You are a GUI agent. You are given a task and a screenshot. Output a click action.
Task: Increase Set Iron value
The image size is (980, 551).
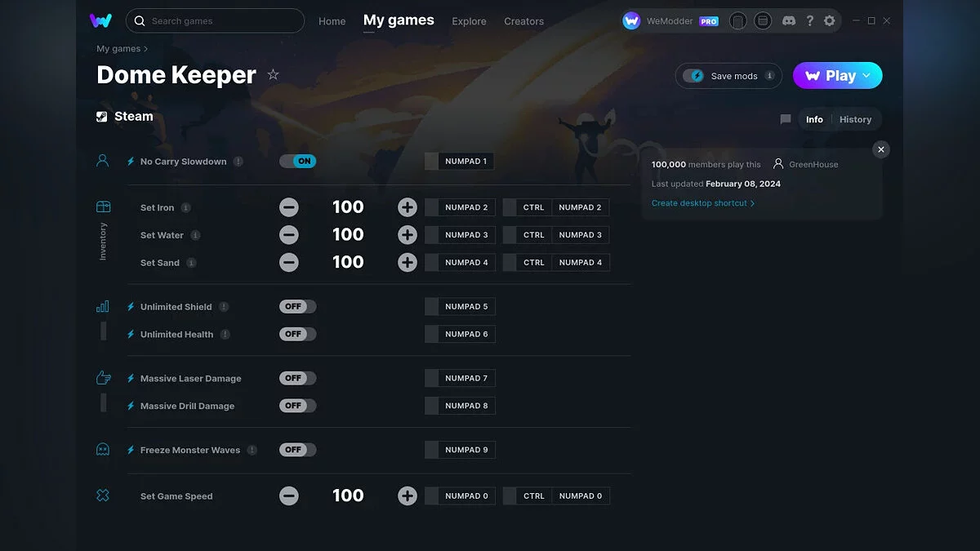408,207
